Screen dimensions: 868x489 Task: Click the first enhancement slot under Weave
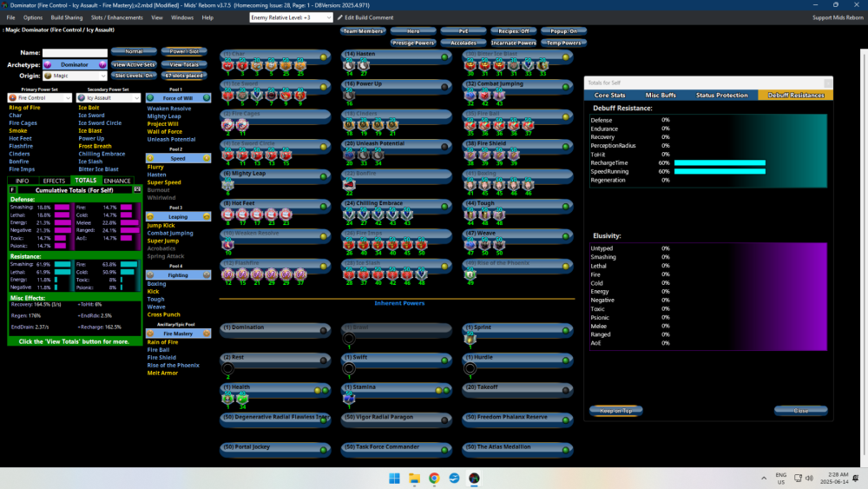[470, 245]
